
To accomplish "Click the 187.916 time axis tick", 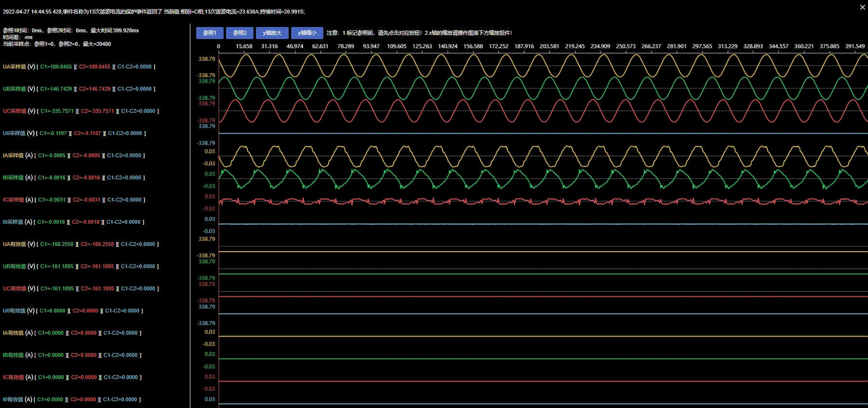I will 524,46.
